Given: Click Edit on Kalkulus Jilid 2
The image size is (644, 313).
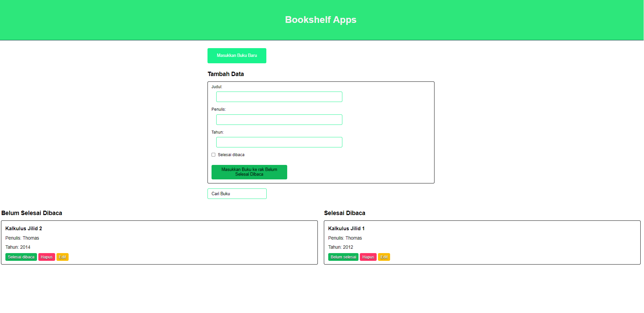Looking at the screenshot, I should (x=62, y=257).
